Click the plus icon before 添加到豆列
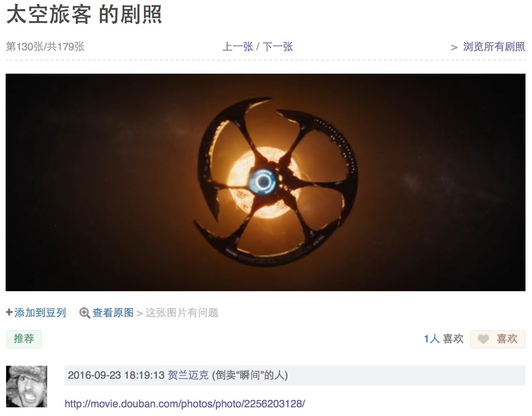The width and height of the screenshot is (532, 416). tap(9, 312)
